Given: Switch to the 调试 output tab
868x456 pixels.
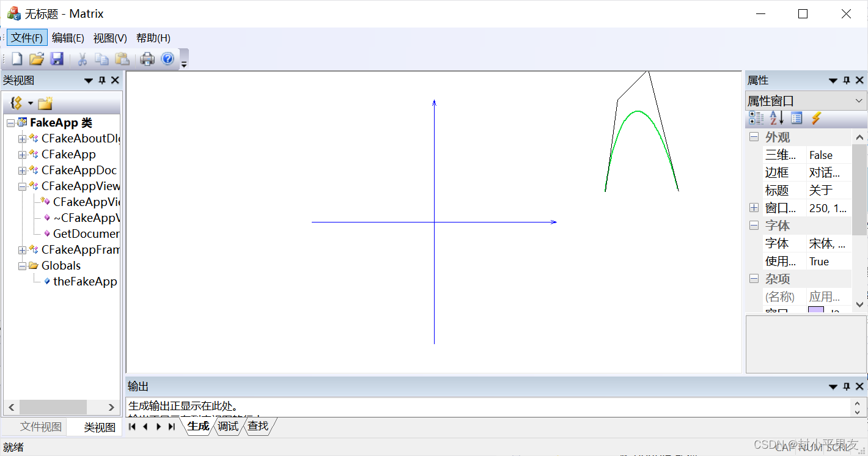Looking at the screenshot, I should tap(228, 426).
